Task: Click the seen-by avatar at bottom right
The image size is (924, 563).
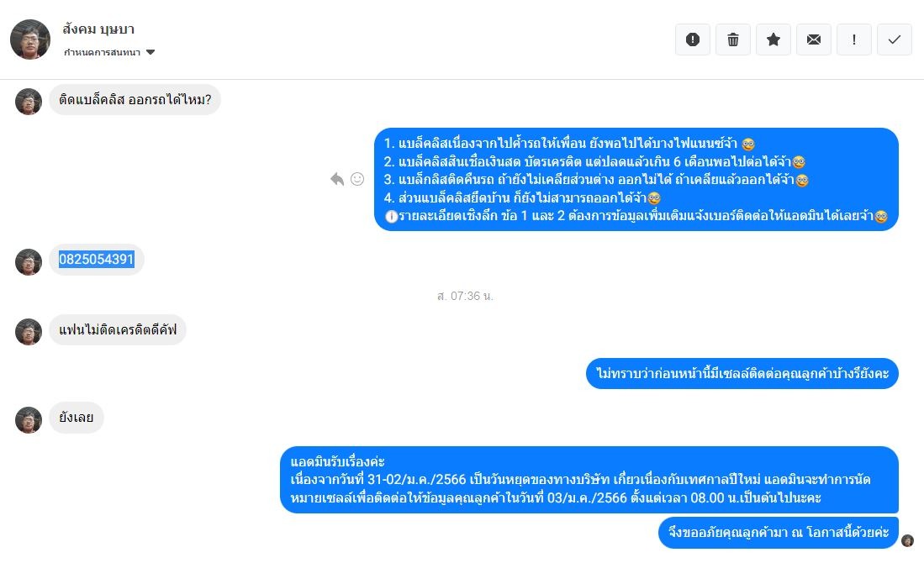Action: click(x=907, y=540)
